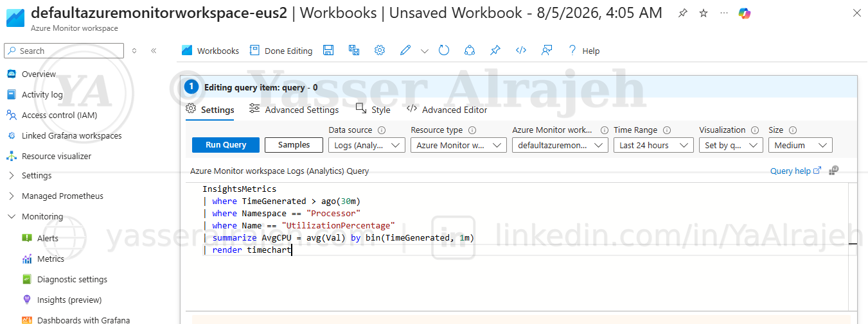Open Alerts under Monitoring
The height and width of the screenshot is (324, 868).
48,238
